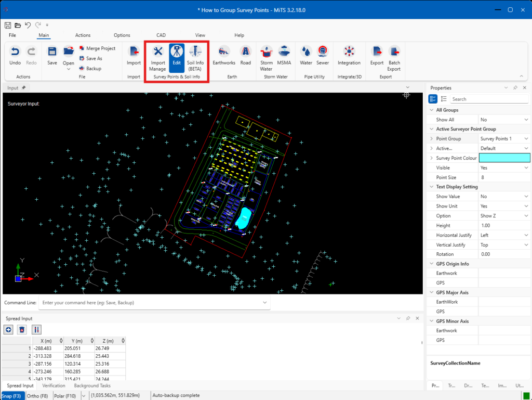Switch to the CAD ribbon tab
Image resolution: width=532 pixels, height=400 pixels.
pos(161,35)
